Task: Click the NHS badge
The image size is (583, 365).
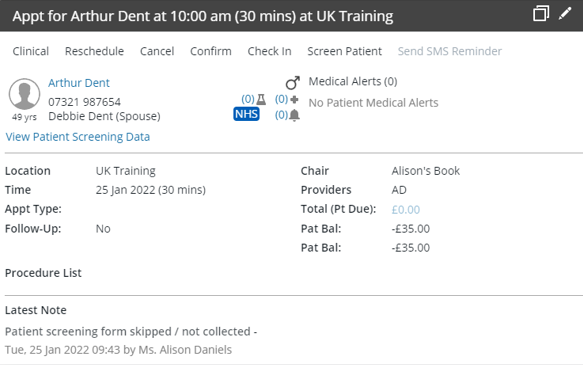Action: tap(246, 114)
